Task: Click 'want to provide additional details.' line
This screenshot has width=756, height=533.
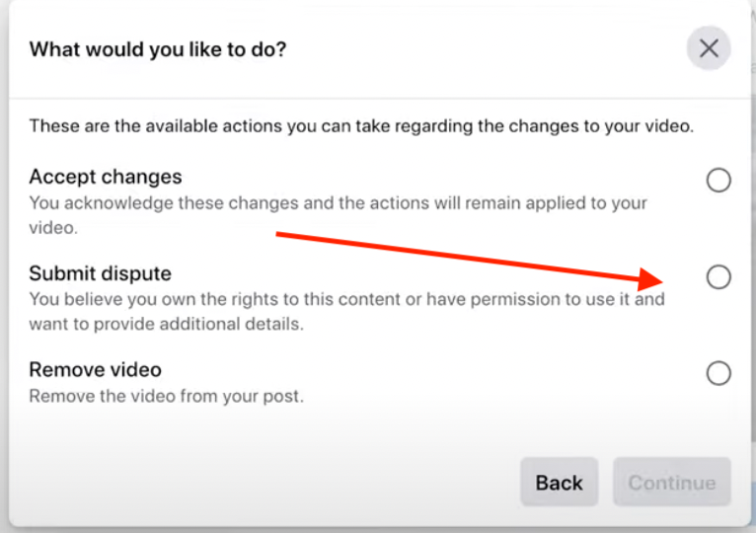Action: point(167,324)
